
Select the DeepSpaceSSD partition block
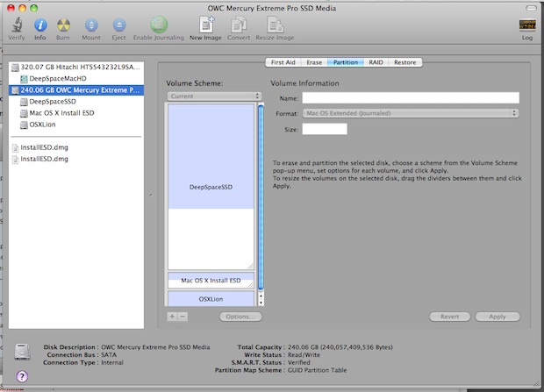pyautogui.click(x=211, y=187)
